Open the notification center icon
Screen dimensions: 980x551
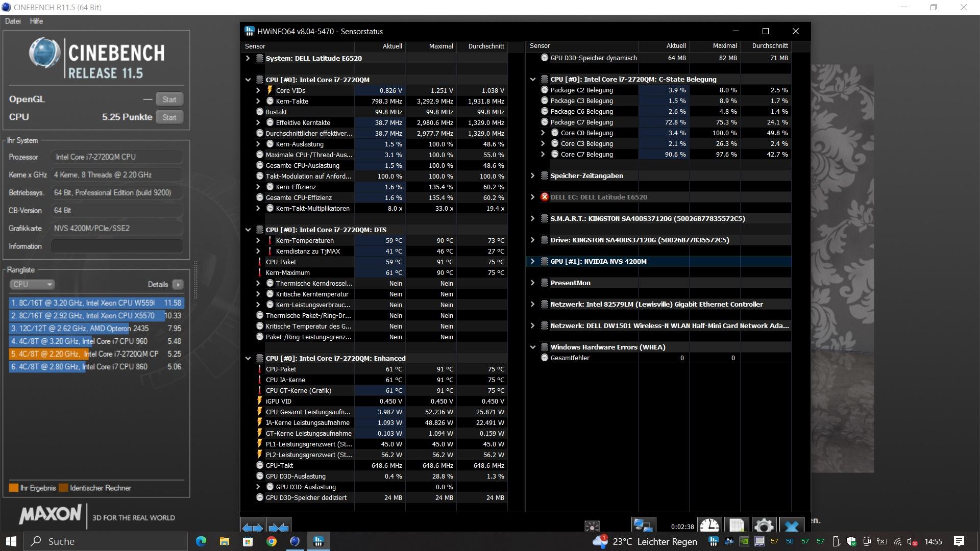959,541
